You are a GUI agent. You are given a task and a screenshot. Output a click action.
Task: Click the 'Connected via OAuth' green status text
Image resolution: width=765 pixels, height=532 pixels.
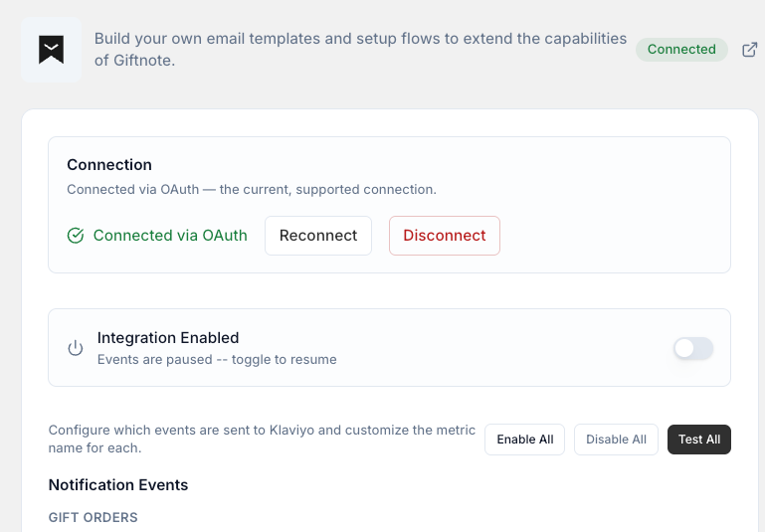click(x=170, y=236)
